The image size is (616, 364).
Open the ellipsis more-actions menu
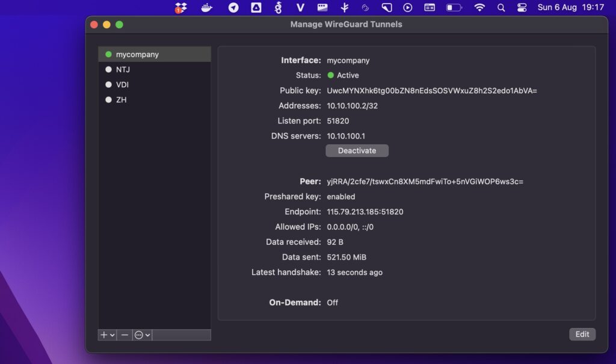(139, 335)
